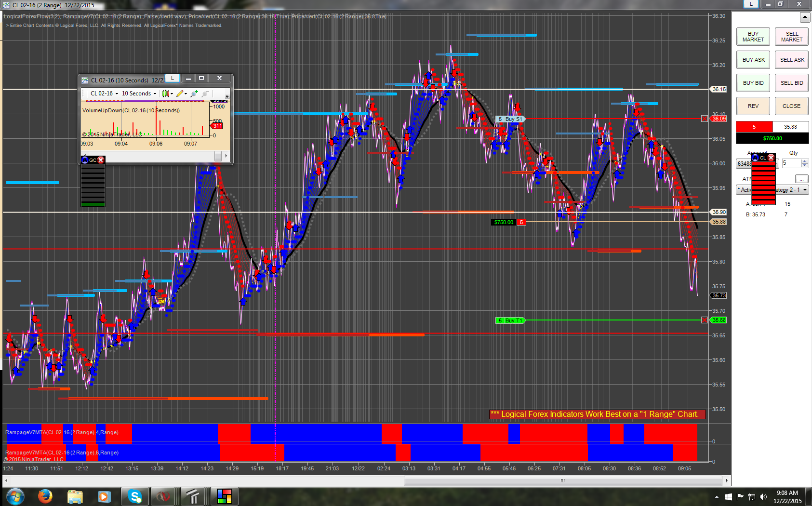
Task: Click the SELL ASK button
Action: point(792,60)
